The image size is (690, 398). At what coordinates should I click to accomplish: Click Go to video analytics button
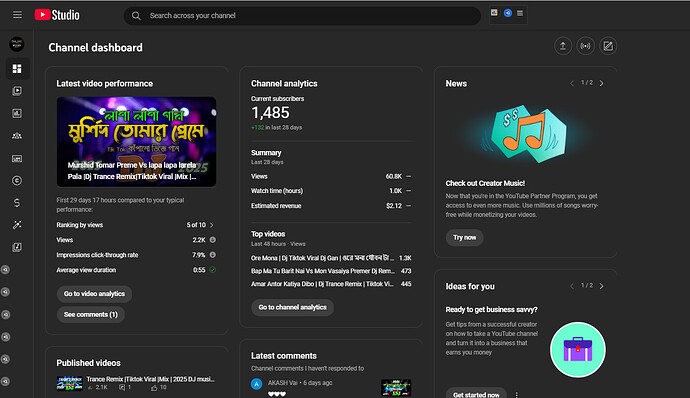pos(94,294)
